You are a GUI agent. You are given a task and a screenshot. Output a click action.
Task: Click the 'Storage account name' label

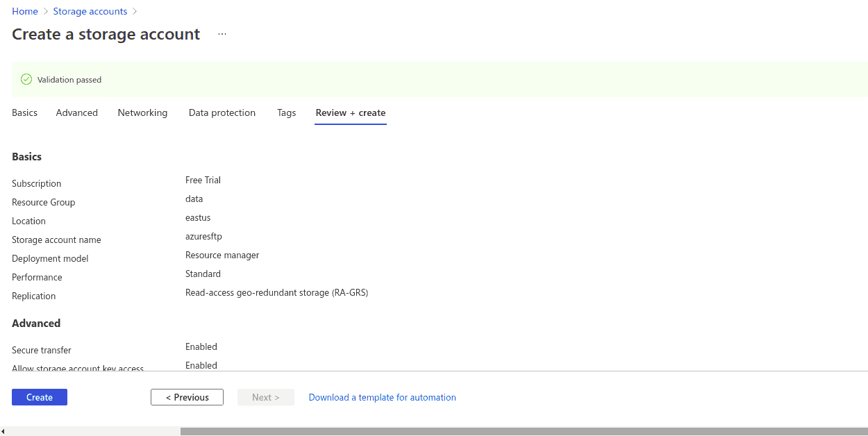coord(56,240)
